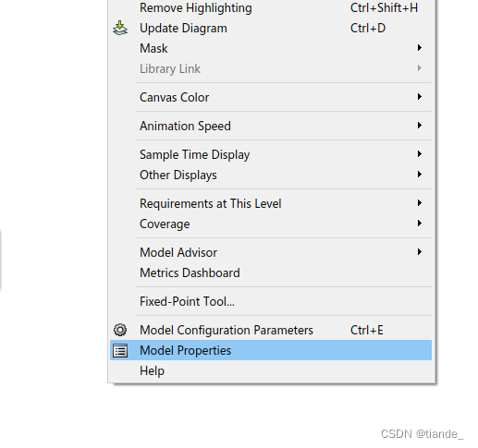The width and height of the screenshot is (478, 448).
Task: Expand the Coverage submenu arrow
Action: [x=419, y=224]
